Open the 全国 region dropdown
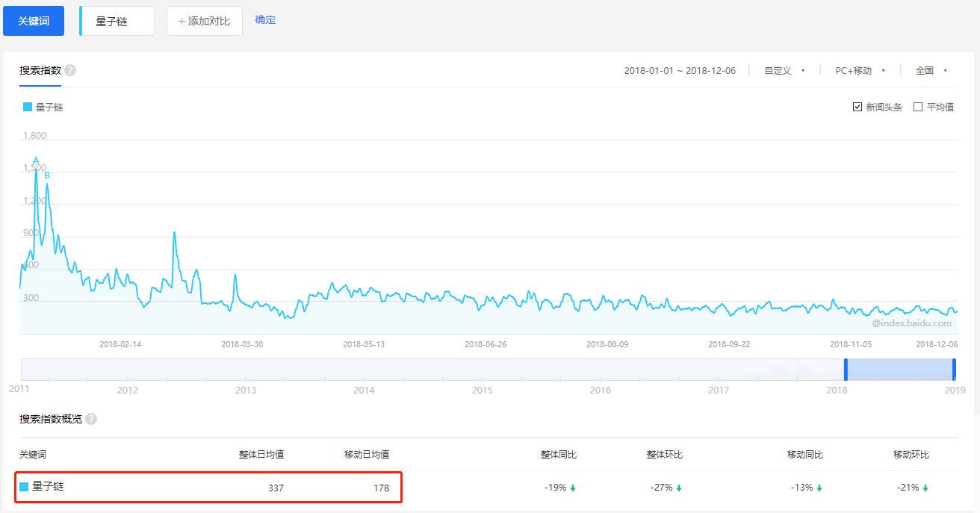 [931, 70]
